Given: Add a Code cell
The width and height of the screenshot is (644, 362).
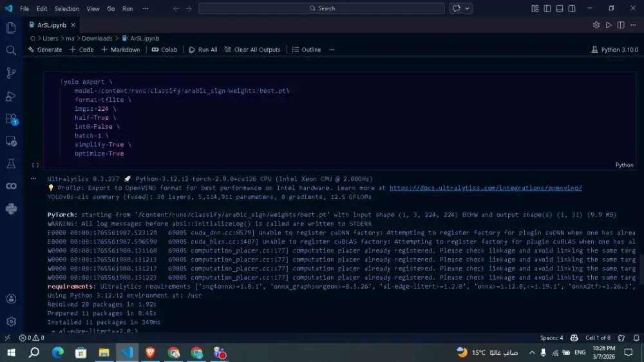Looking at the screenshot, I should point(82,50).
